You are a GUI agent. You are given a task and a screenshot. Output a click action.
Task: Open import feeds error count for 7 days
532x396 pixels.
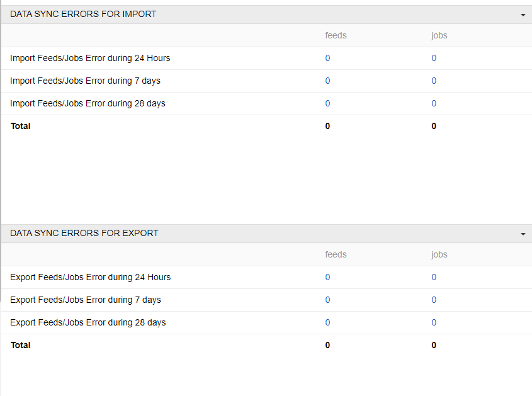pos(327,81)
